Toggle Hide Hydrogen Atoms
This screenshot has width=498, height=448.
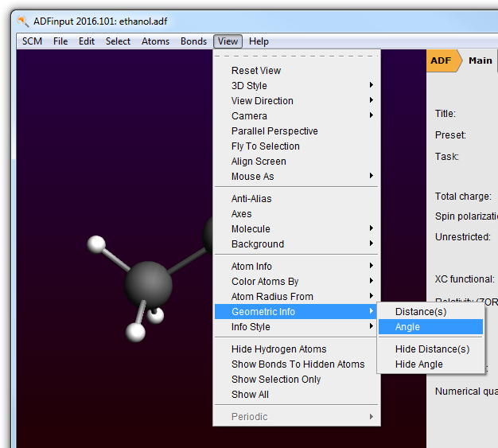coord(296,349)
